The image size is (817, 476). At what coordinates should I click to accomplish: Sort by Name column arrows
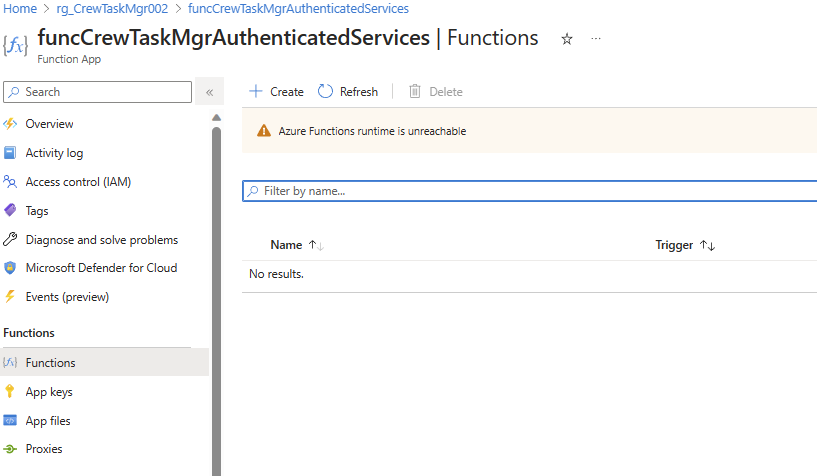(x=316, y=245)
